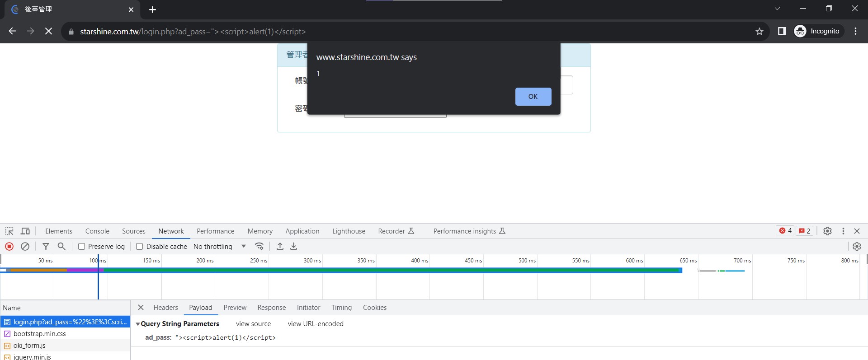Open the Lighthouse panel
This screenshot has height=360, width=868.
(x=349, y=231)
